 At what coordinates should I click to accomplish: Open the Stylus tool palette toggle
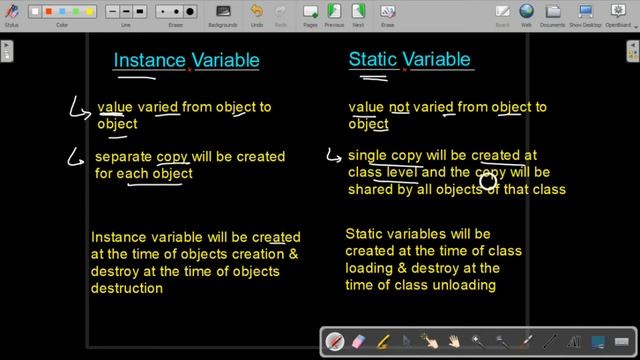11,15
